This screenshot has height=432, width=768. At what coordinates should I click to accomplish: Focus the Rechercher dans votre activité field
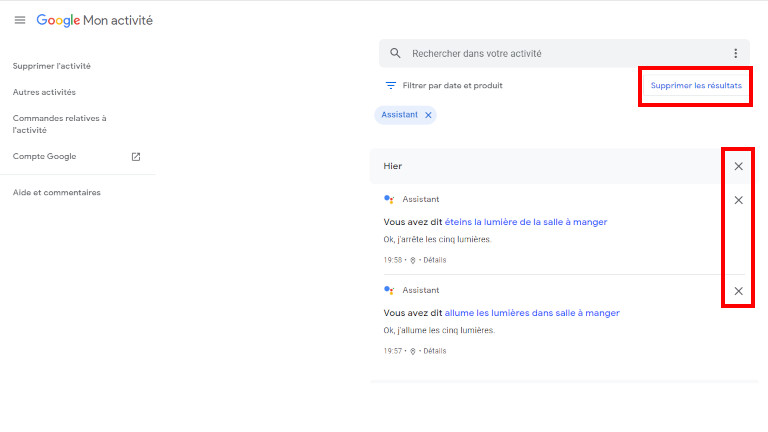[x=560, y=53]
